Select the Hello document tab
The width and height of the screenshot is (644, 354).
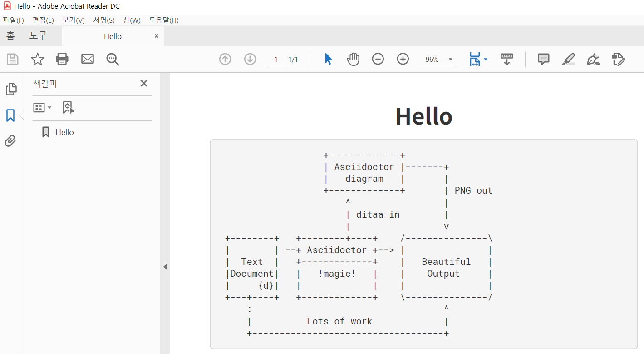tap(113, 36)
